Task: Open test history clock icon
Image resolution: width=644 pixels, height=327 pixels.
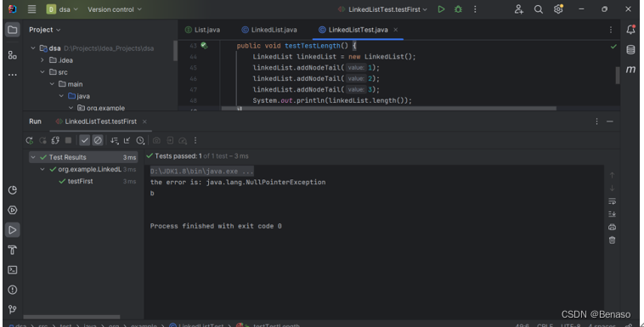Action: (140, 140)
